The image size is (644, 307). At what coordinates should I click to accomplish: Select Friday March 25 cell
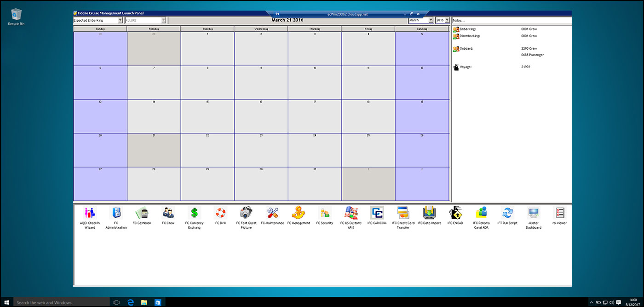(x=368, y=150)
